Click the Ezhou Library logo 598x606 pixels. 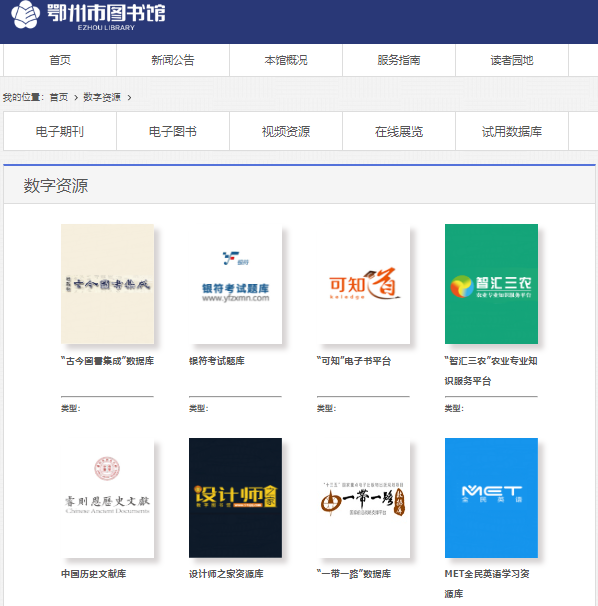point(88,15)
